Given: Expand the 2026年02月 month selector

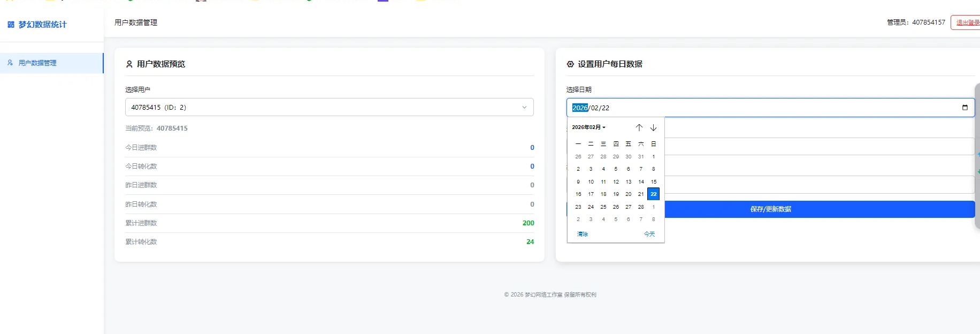Looking at the screenshot, I should coord(589,127).
